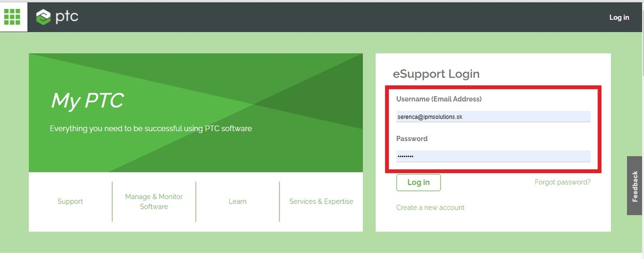Open Create a new account link
The height and width of the screenshot is (259, 644).
point(430,208)
